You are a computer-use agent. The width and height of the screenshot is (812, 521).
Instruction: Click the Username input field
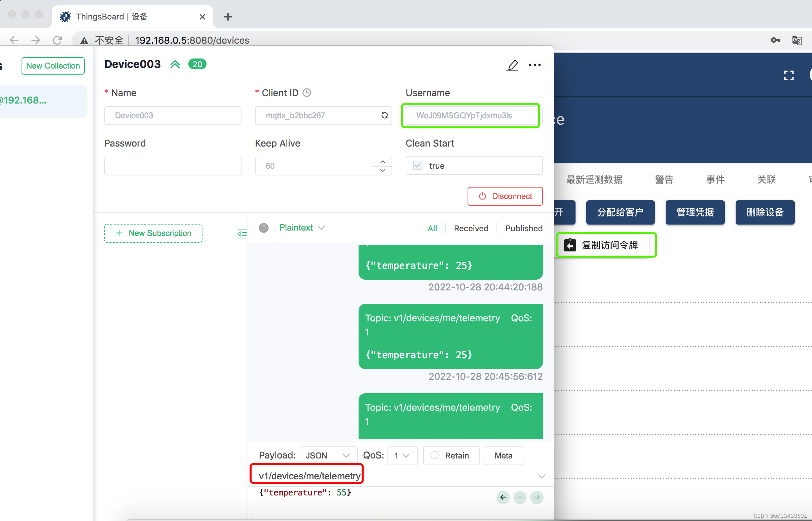pos(473,115)
